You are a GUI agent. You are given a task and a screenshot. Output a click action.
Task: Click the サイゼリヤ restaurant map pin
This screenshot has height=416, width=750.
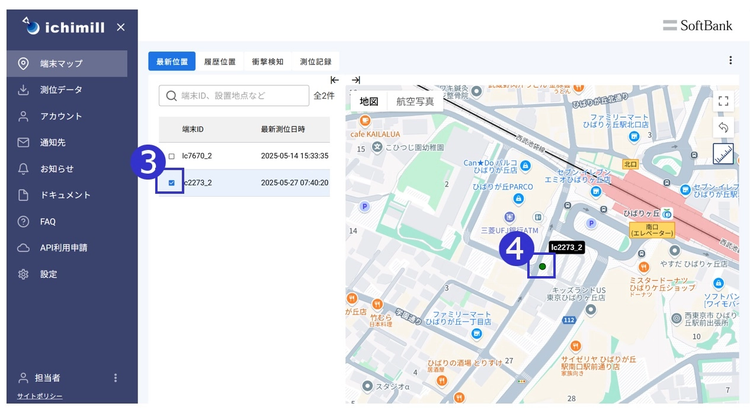[x=576, y=346]
